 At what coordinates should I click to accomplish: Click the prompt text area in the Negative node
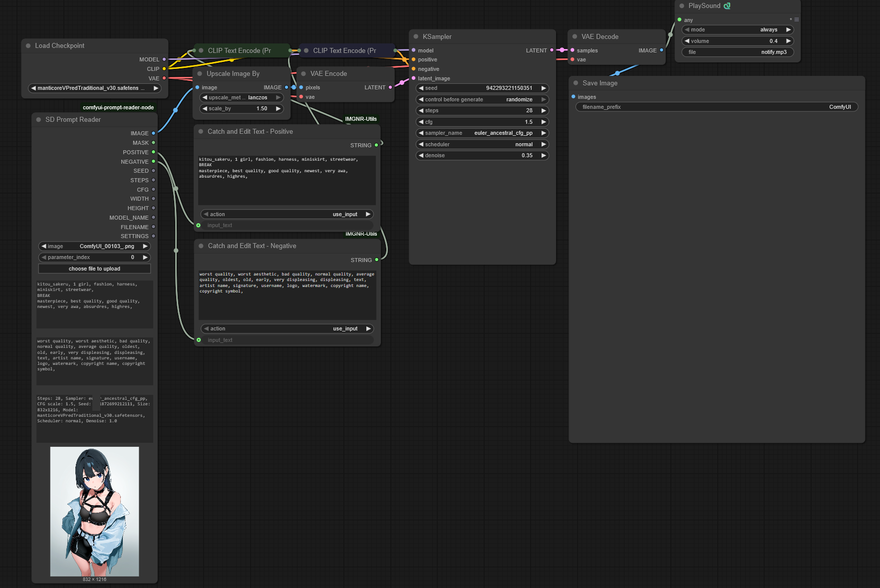point(288,295)
